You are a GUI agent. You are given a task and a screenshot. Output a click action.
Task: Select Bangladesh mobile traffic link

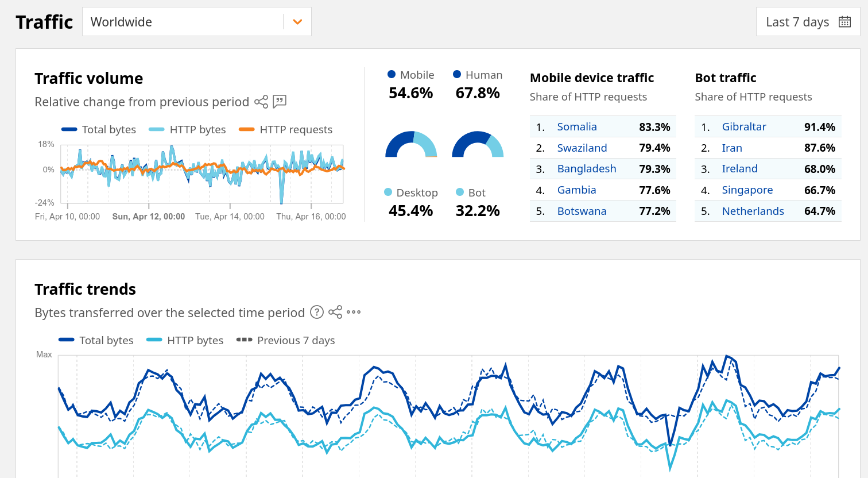point(587,169)
